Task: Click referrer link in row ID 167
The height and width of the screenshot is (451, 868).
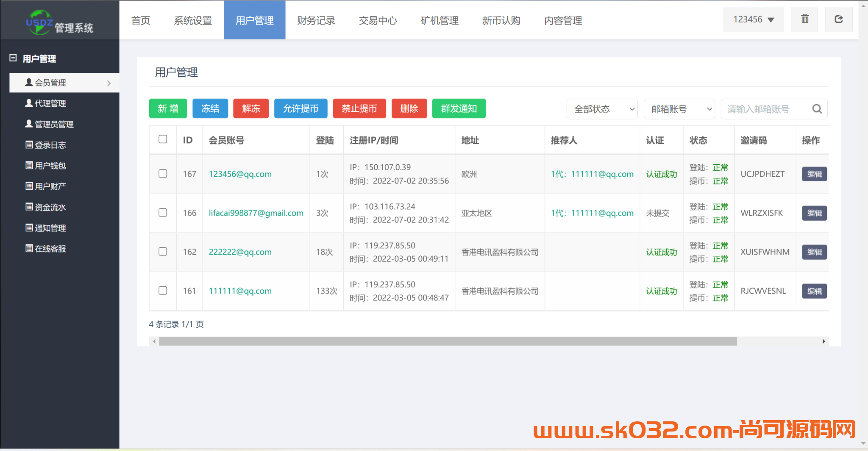Action: [x=592, y=174]
